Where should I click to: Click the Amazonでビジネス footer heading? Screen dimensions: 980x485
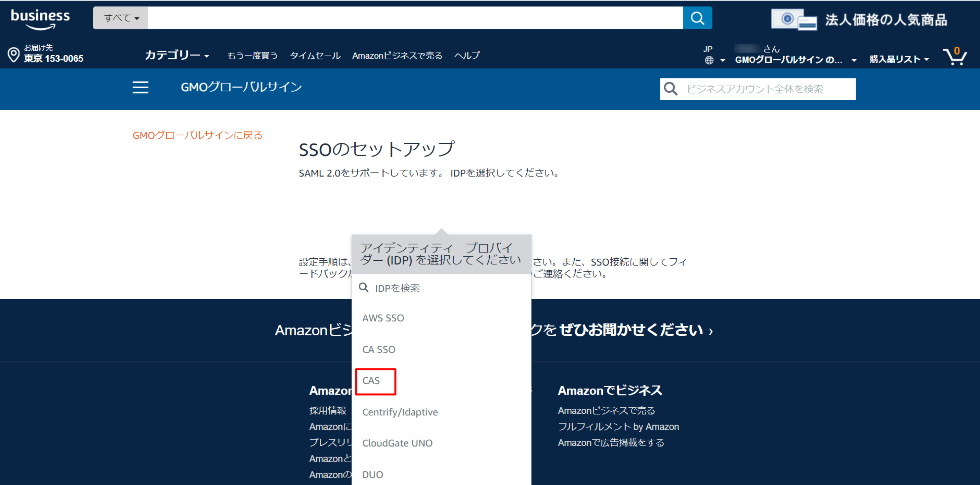[x=610, y=391]
